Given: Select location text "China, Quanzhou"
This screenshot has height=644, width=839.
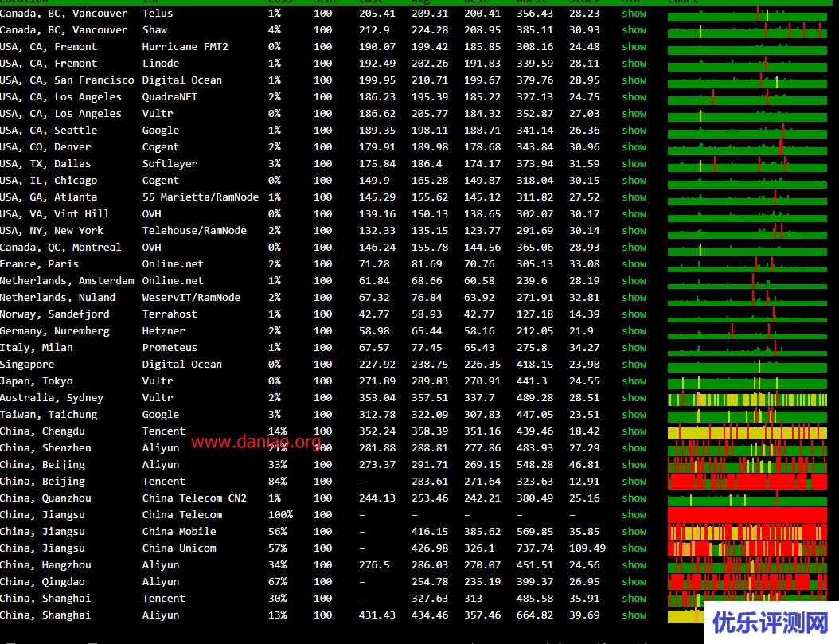Looking at the screenshot, I should pyautogui.click(x=45, y=498).
